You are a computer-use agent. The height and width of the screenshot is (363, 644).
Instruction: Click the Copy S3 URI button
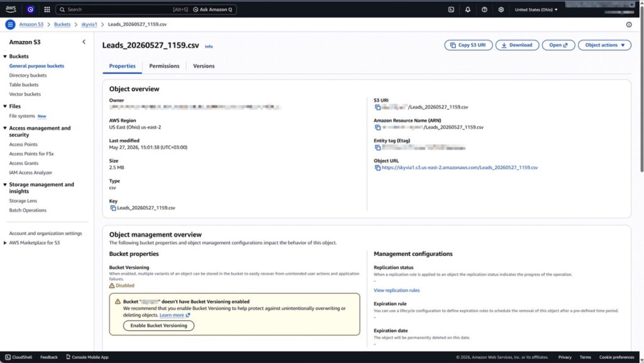[468, 45]
